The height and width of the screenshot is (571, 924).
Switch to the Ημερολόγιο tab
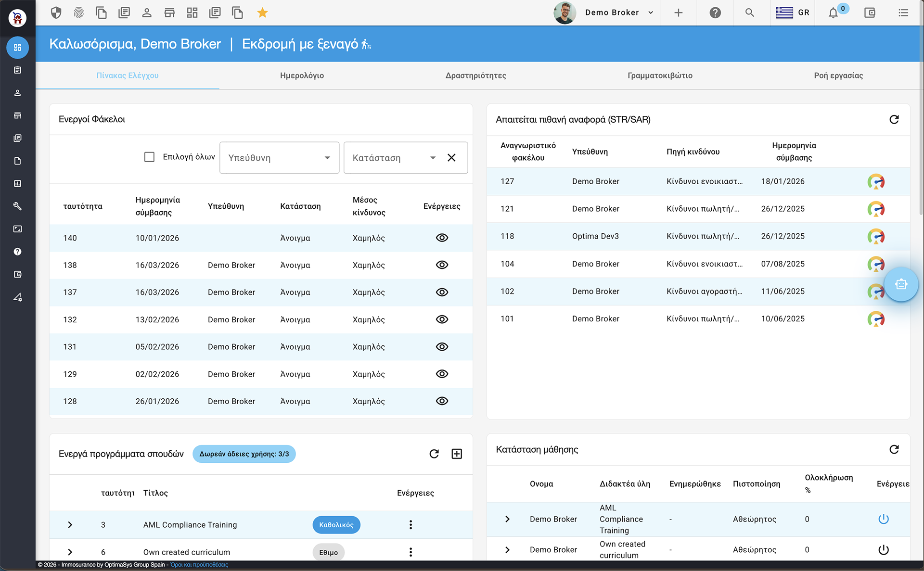pyautogui.click(x=302, y=76)
